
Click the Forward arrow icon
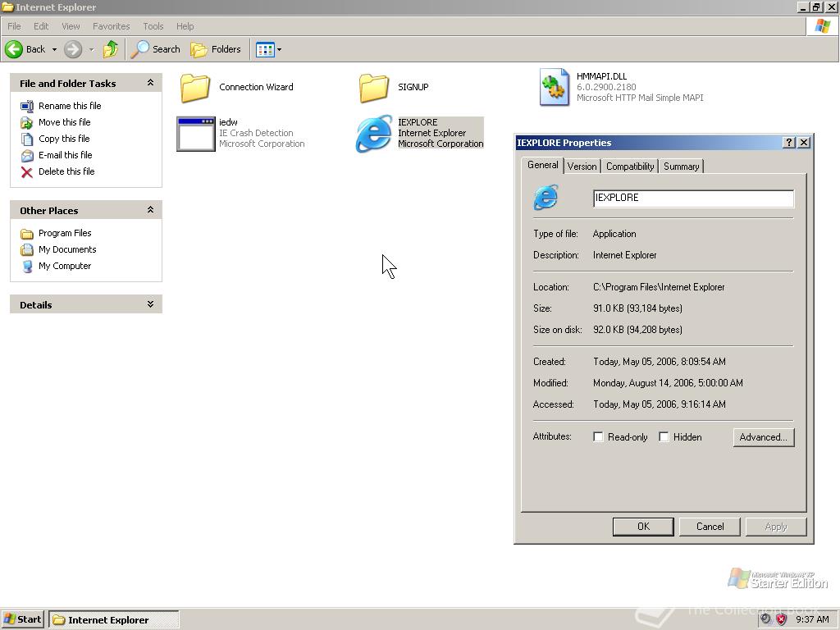click(x=73, y=49)
